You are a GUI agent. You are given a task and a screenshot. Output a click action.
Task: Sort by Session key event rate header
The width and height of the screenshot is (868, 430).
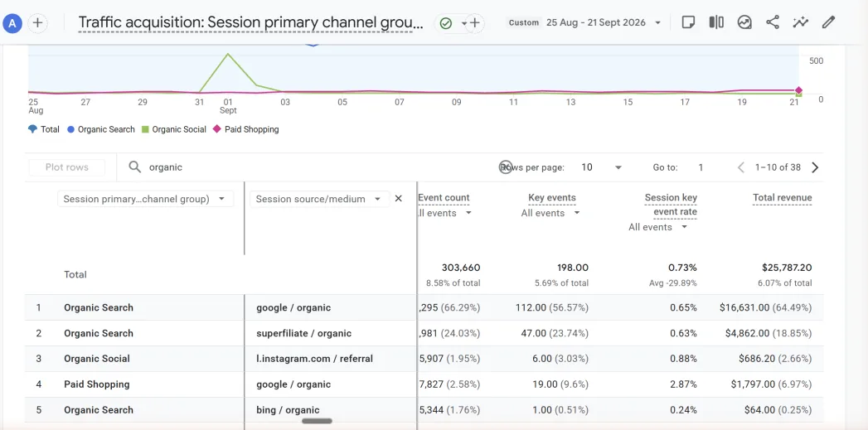pyautogui.click(x=671, y=205)
